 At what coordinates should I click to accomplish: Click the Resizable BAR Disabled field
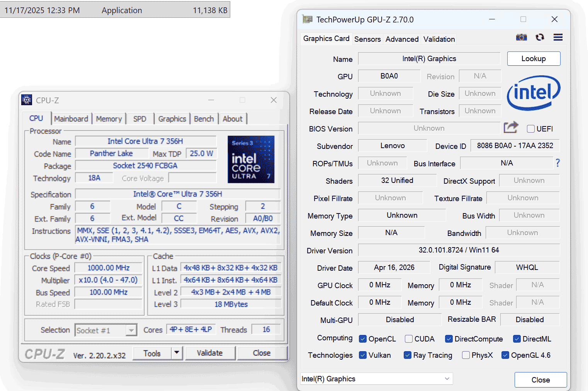tap(530, 319)
